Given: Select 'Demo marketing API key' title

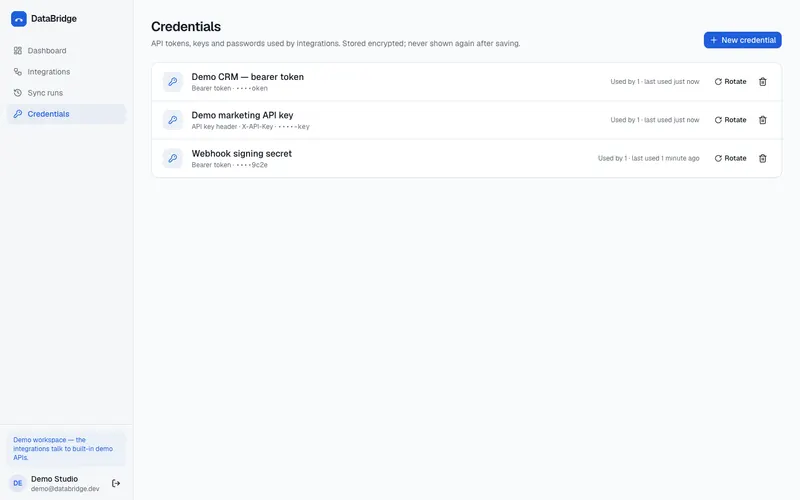Looking at the screenshot, I should [x=242, y=115].
